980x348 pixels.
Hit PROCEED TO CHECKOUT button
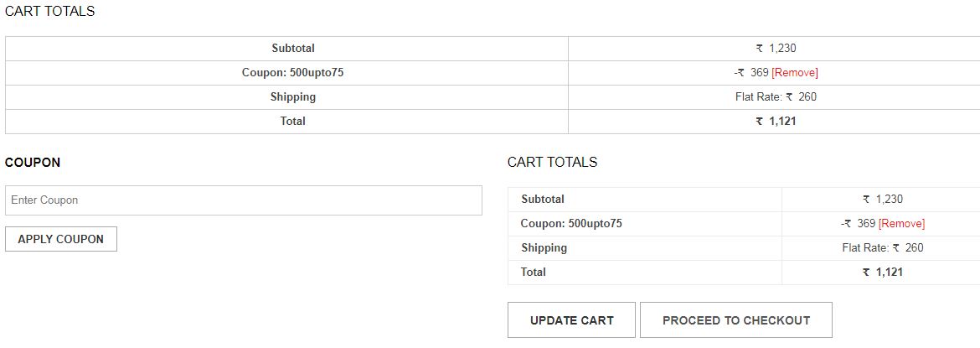point(735,320)
